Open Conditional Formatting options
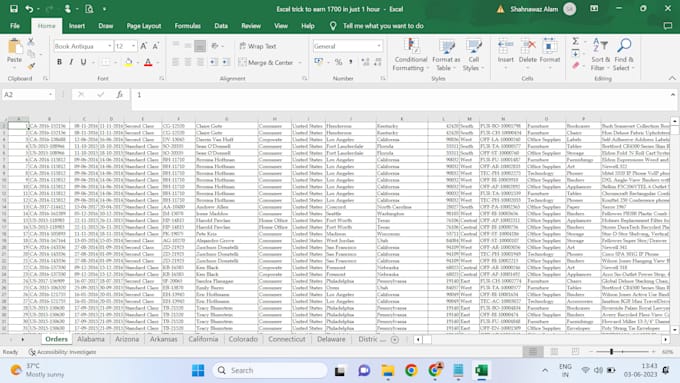This screenshot has height=383, width=680. (410, 55)
